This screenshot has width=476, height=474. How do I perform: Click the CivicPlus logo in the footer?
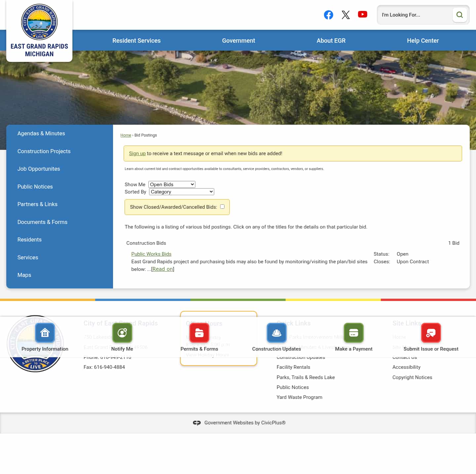197,423
